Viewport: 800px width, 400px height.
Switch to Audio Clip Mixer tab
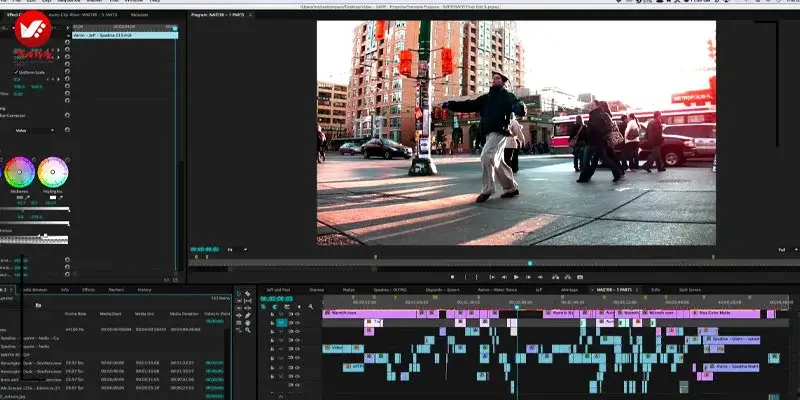[83, 15]
